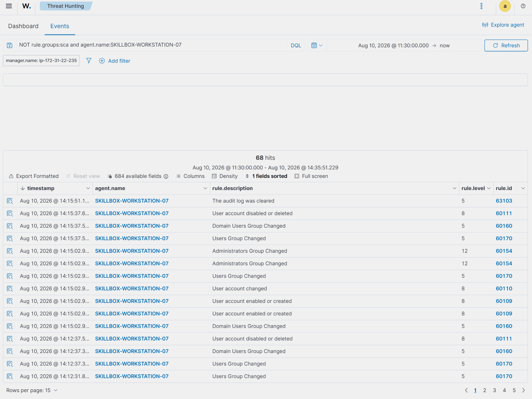Viewport: 532px width, 399px height.
Task: Open the help question mark icon
Action: point(523,6)
